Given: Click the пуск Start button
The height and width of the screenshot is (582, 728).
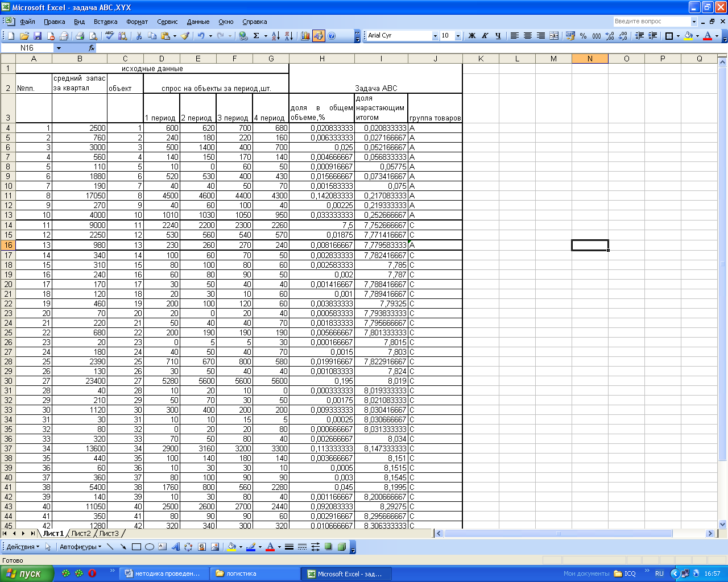Looking at the screenshot, I should (x=27, y=573).
